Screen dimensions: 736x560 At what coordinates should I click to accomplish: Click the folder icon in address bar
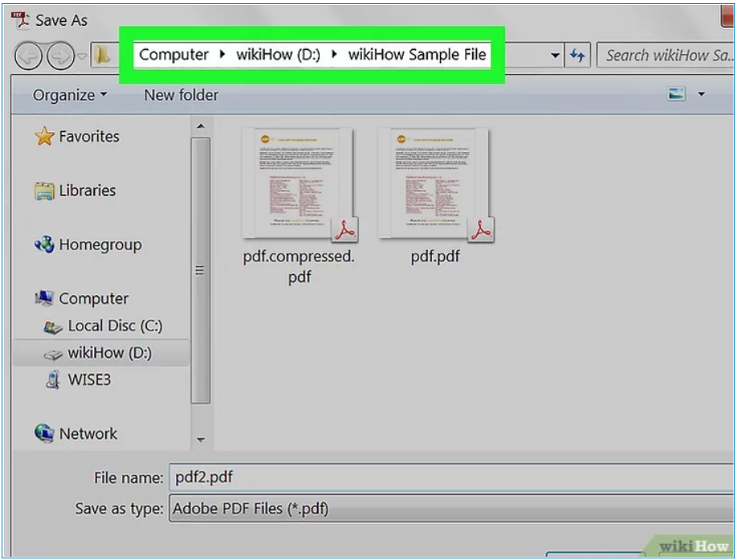click(102, 55)
